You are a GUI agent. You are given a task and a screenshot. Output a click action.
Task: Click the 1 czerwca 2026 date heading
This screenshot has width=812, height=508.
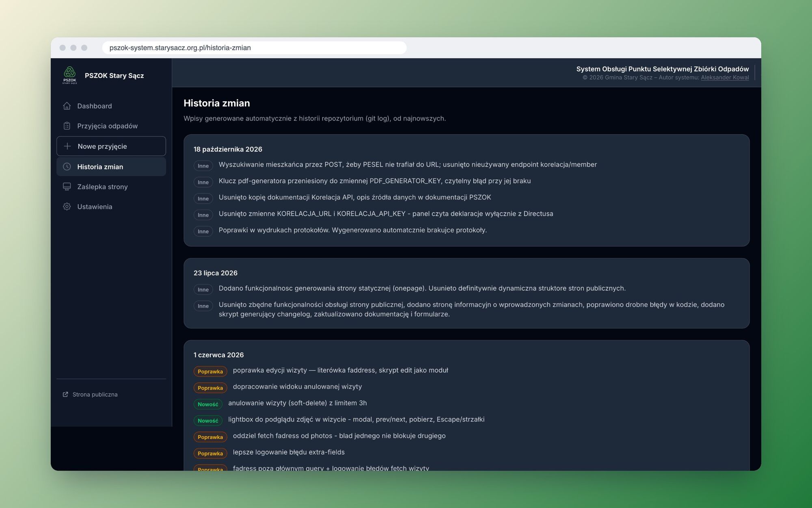(219, 355)
